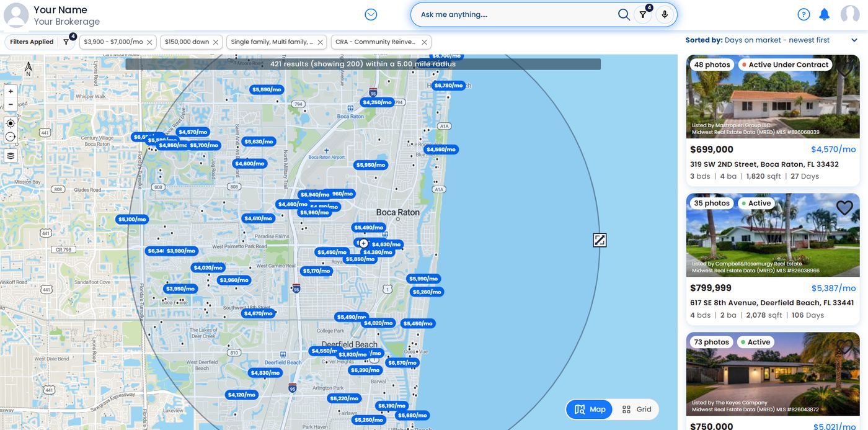Select the $5,680/mo map marker
868x430 pixels.
pos(412,416)
